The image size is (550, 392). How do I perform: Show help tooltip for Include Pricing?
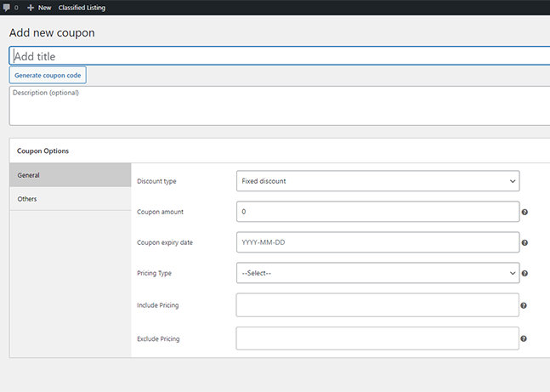click(x=524, y=305)
